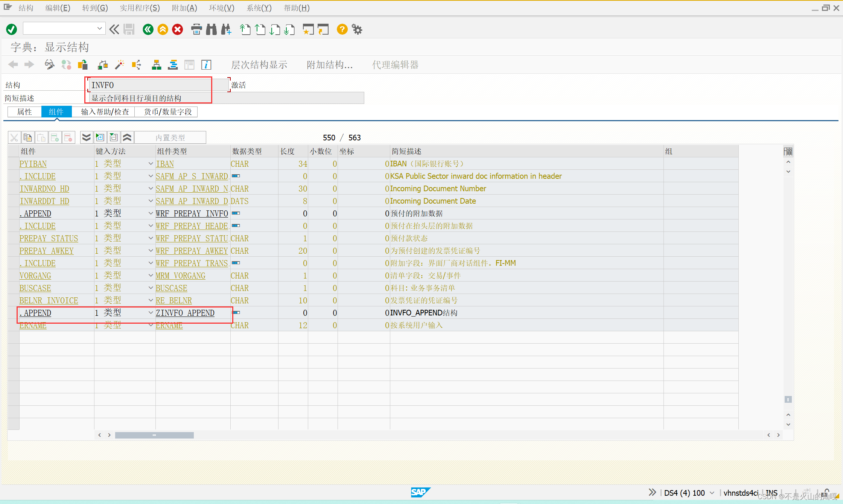Click the Save diskette icon
Viewport: 843px width, 504px height.
(129, 29)
